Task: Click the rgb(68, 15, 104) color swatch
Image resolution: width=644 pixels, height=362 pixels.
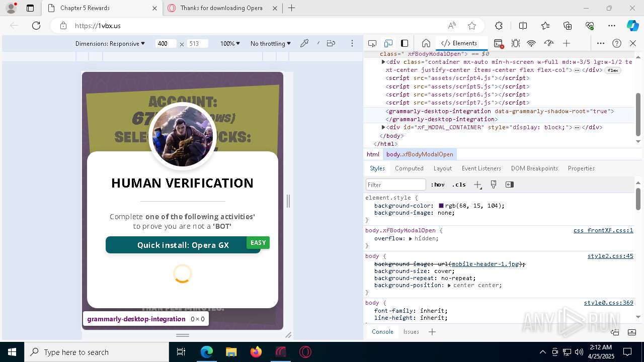Action: tap(441, 206)
